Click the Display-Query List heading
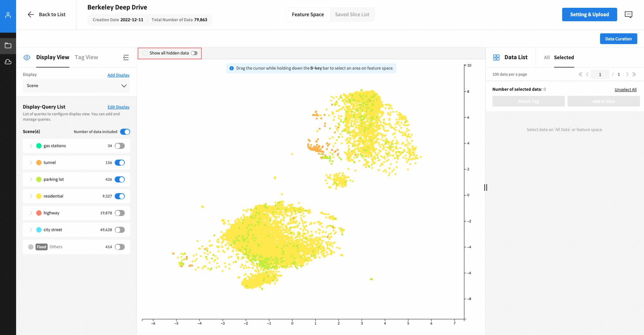 pyautogui.click(x=44, y=107)
